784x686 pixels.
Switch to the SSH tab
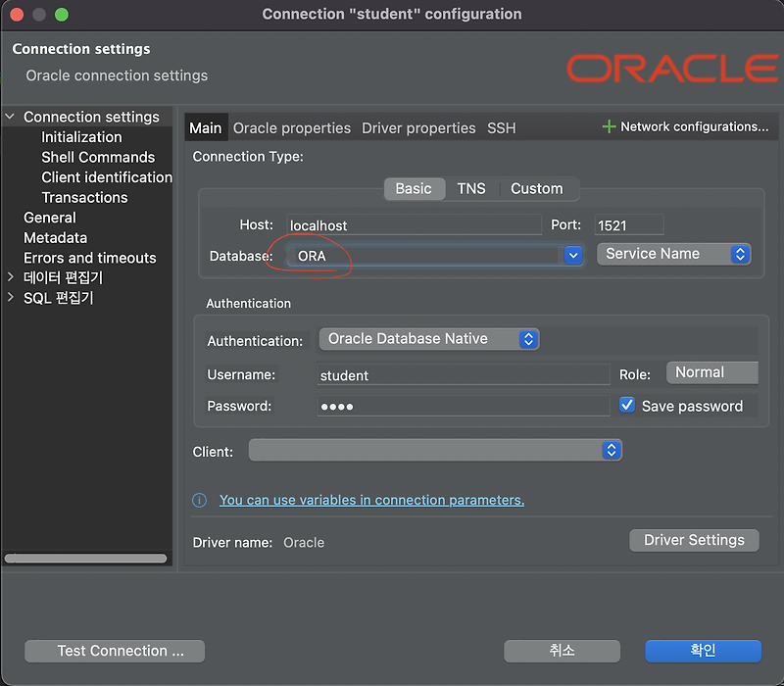501,128
